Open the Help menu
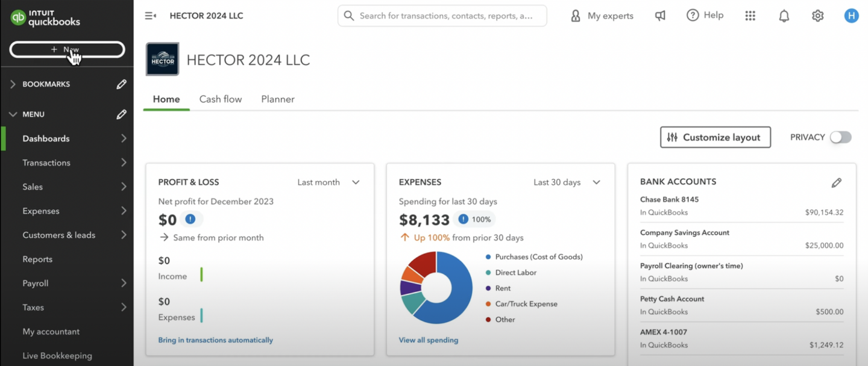The image size is (868, 366). click(705, 16)
